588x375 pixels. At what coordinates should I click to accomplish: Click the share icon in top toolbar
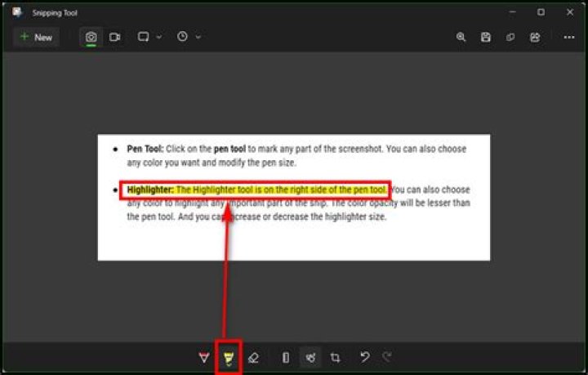point(535,38)
